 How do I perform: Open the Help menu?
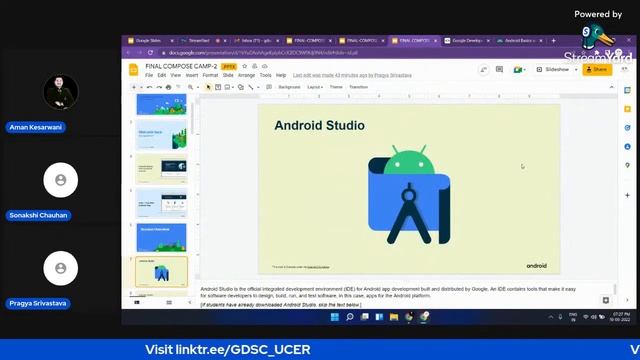pos(281,76)
